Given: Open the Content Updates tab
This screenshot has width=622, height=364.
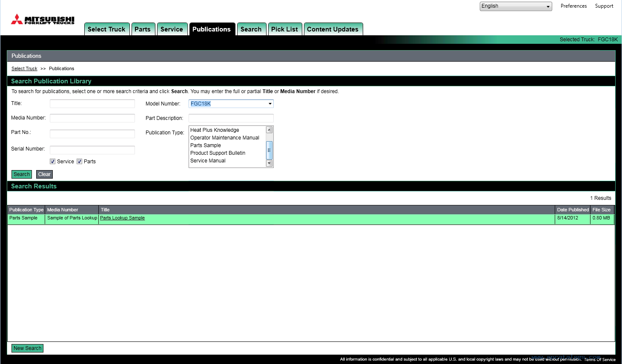Looking at the screenshot, I should pyautogui.click(x=333, y=29).
